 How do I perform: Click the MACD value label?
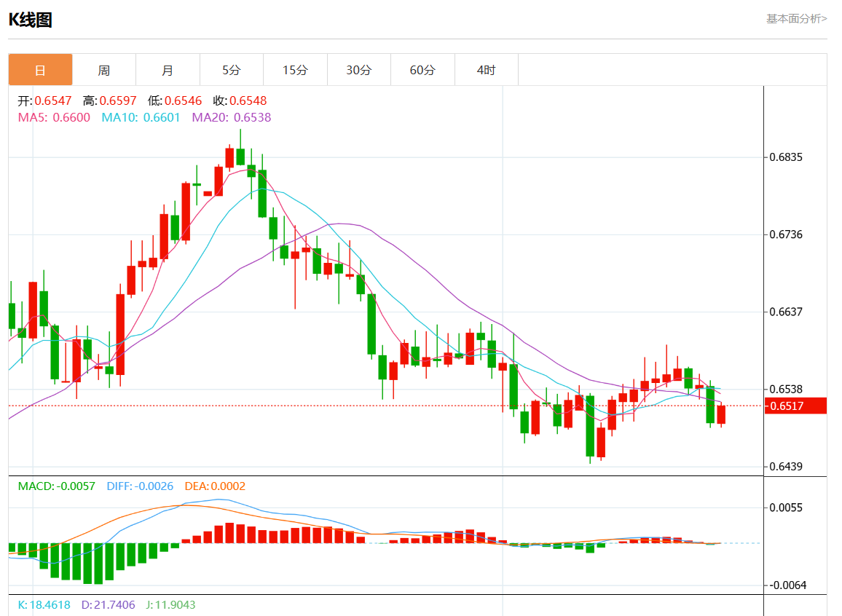(x=56, y=486)
